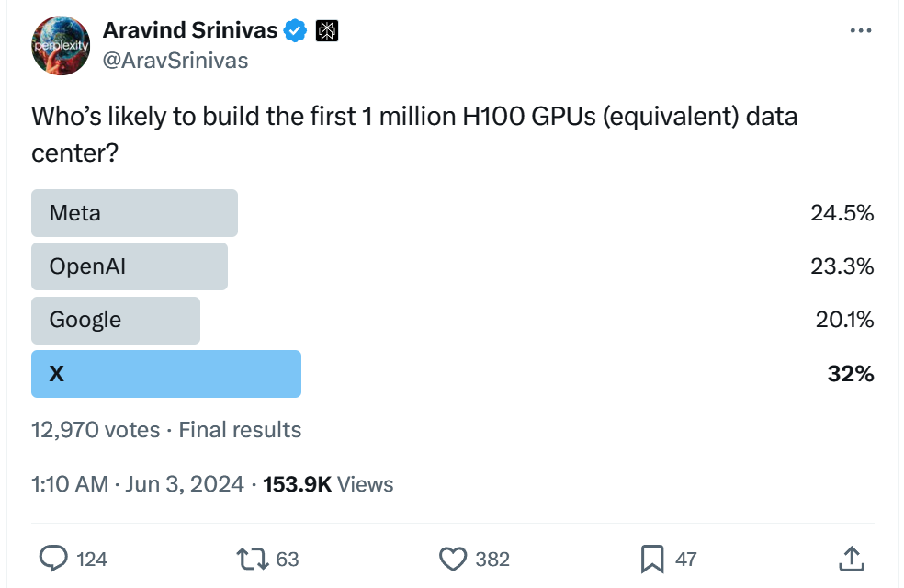
Task: Click the 124 replies count
Action: point(92,559)
